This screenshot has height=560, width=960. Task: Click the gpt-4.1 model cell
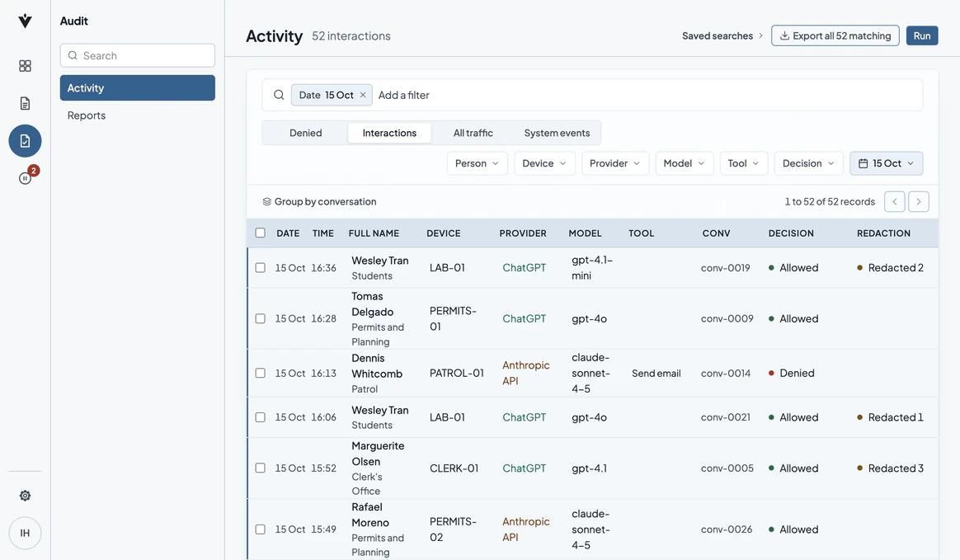coord(589,468)
